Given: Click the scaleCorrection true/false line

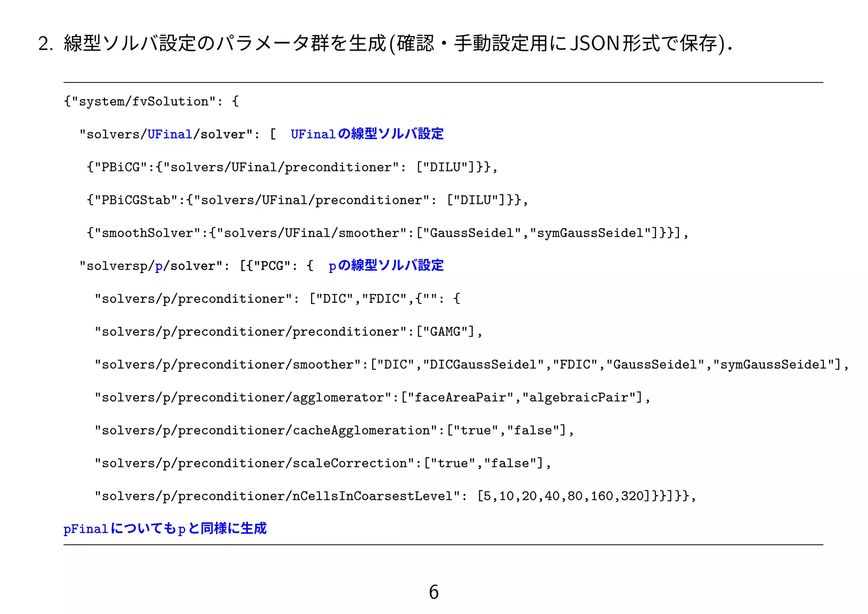Looking at the screenshot, I should (323, 463).
